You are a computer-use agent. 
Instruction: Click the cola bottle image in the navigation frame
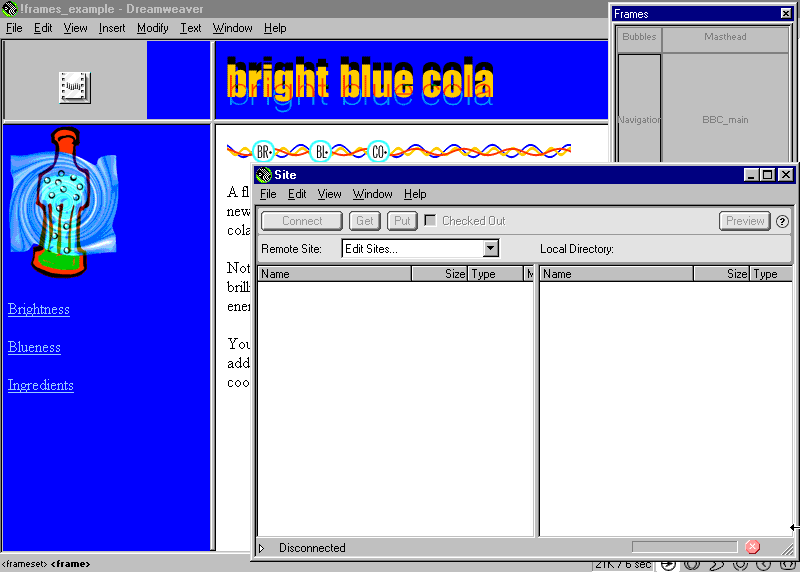point(64,203)
